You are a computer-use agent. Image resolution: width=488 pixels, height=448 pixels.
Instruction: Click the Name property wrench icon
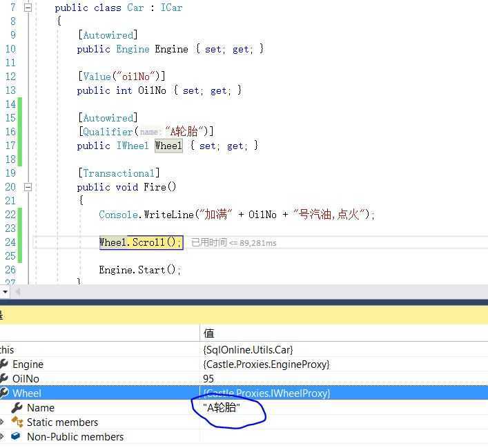pyautogui.click(x=17, y=407)
